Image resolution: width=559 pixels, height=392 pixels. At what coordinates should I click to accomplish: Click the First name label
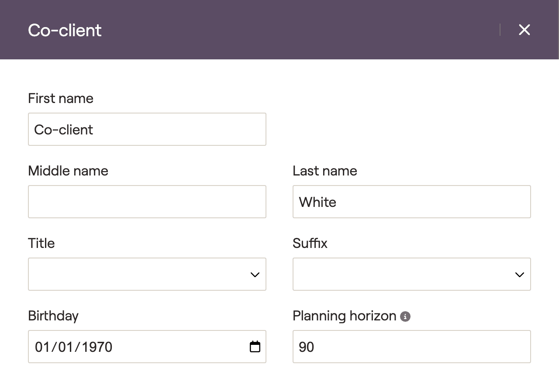pyautogui.click(x=61, y=98)
